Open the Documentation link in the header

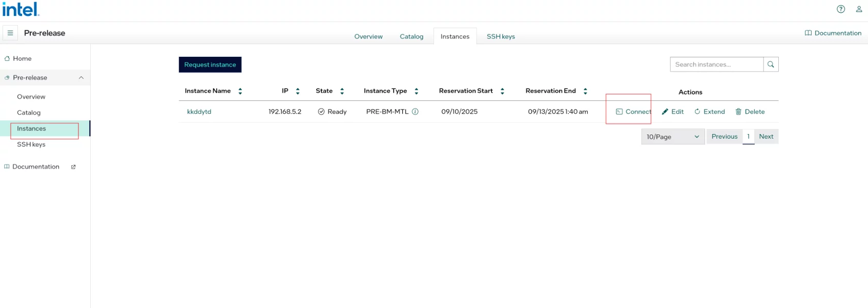(833, 33)
